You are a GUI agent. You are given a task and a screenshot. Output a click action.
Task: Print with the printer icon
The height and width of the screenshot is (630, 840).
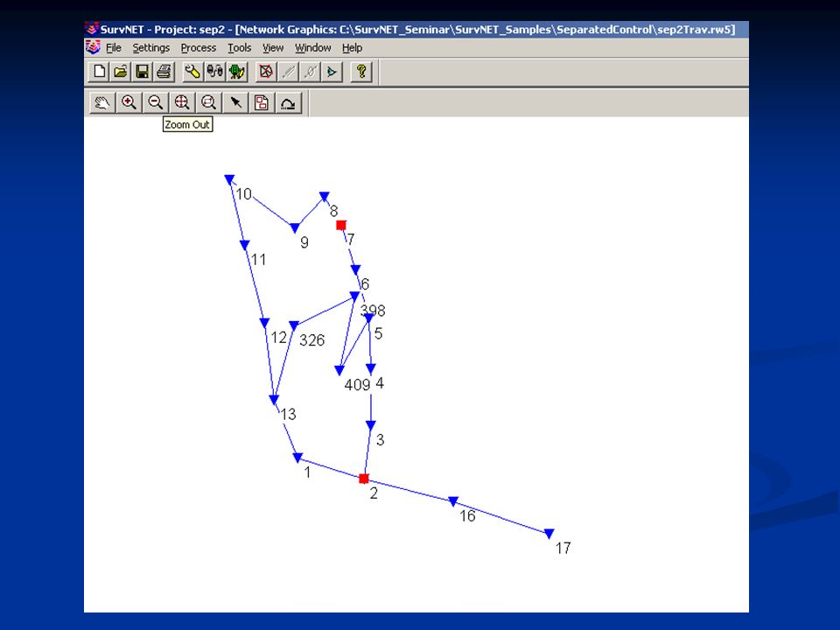click(164, 71)
